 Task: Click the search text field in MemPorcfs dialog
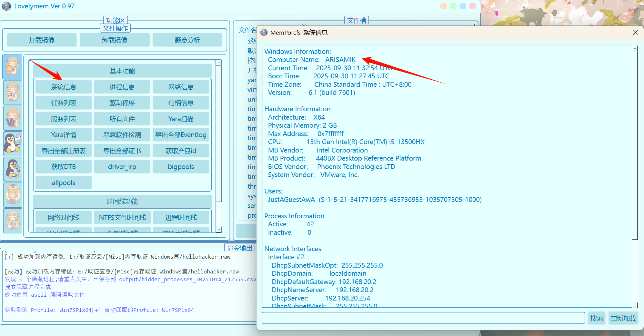pyautogui.click(x=423, y=318)
